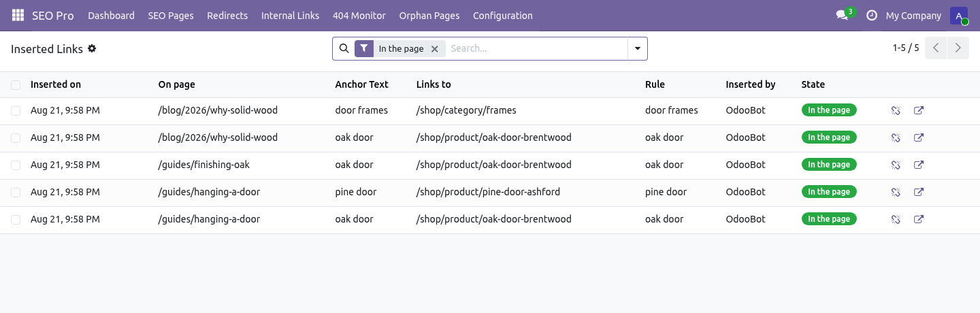Check the door frames row checkbox
The height and width of the screenshot is (313, 980).
pyautogui.click(x=16, y=110)
